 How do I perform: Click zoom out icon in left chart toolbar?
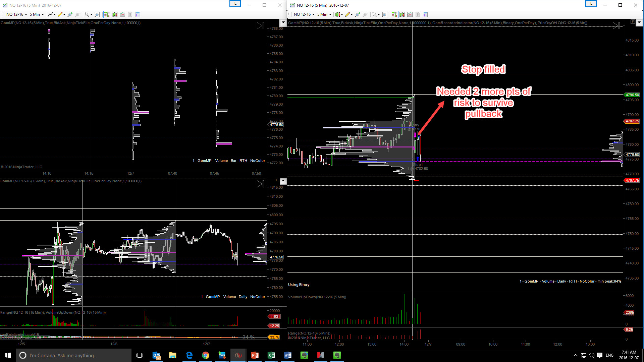[x=78, y=14]
